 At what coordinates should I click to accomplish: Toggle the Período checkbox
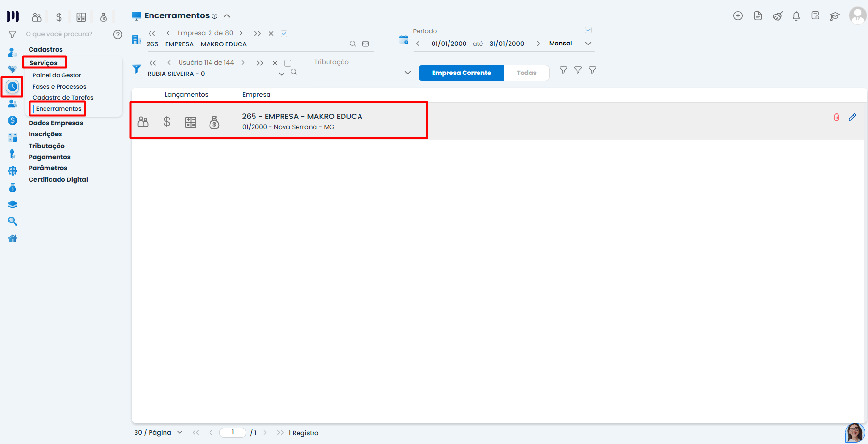[588, 30]
